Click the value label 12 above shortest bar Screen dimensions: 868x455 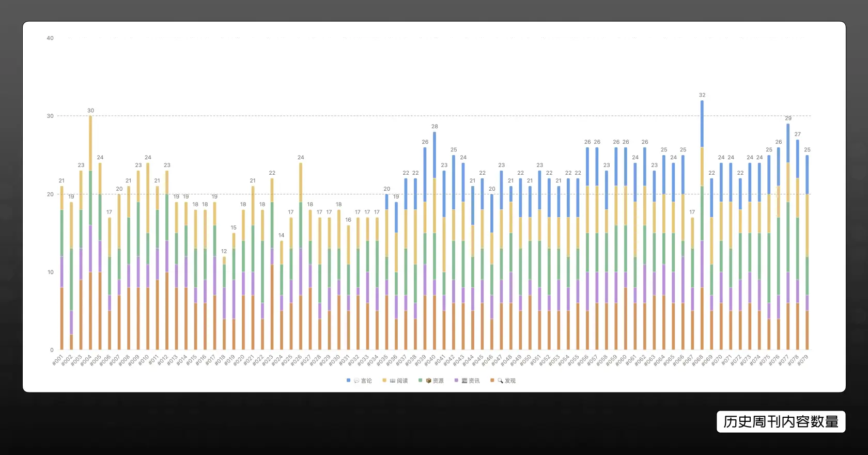[x=224, y=251]
